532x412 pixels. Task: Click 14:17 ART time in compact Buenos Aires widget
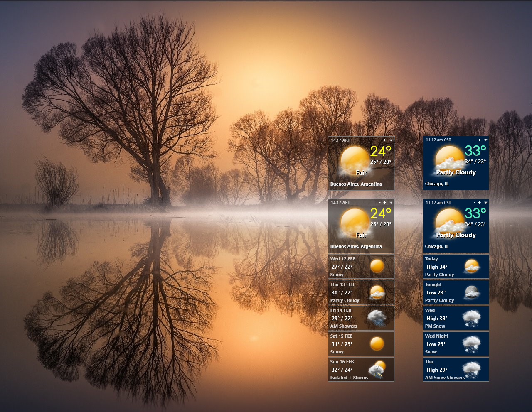click(340, 140)
